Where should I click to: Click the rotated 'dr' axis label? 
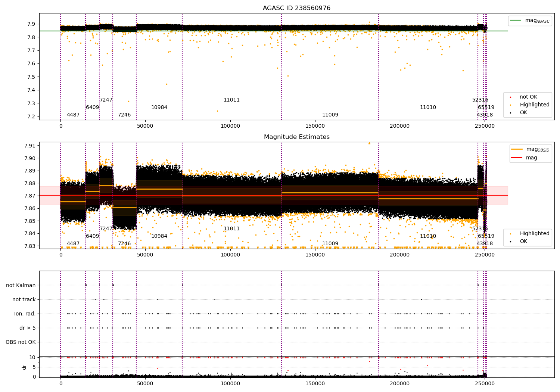(x=24, y=367)
